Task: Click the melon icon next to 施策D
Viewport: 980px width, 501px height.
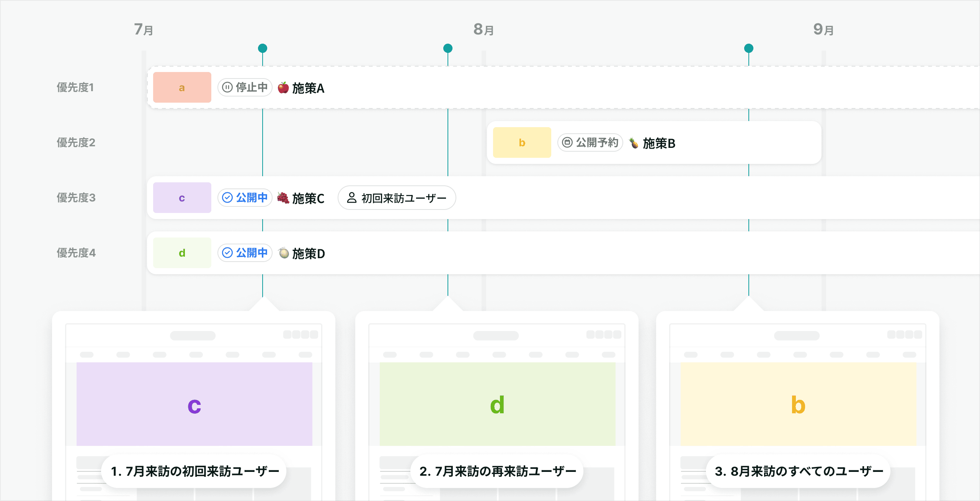Action: (284, 253)
